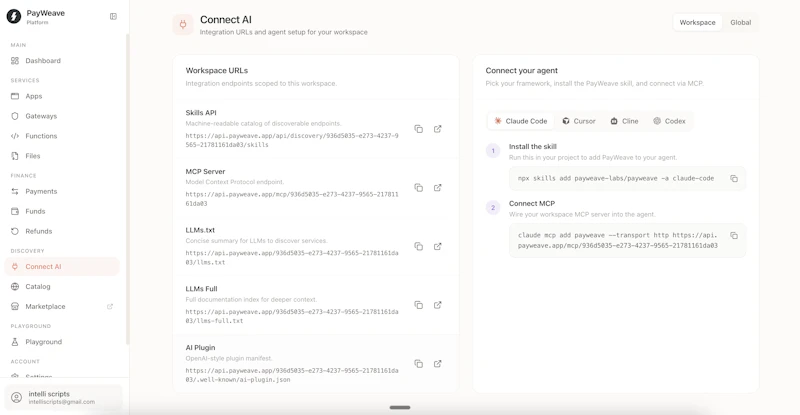This screenshot has width=800, height=415.
Task: Open LLMs.txt URL externally
Action: click(x=437, y=247)
